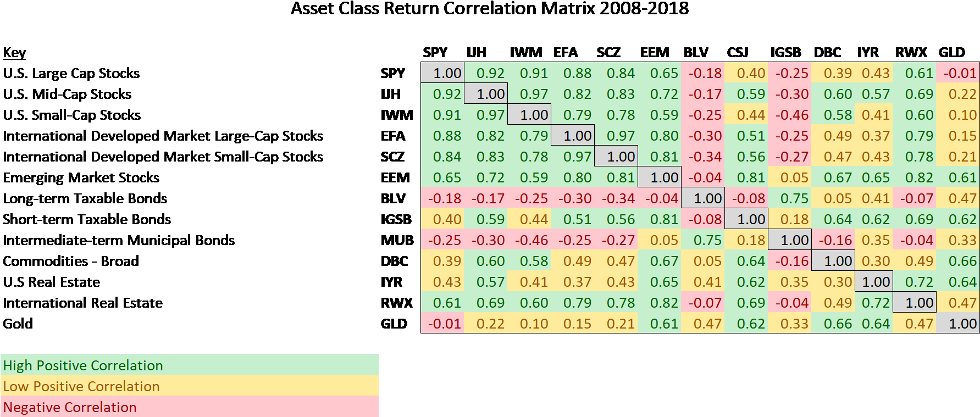Viewport: 980px width, 417px height.
Task: Click the High Positive Correlation legend bar
Action: pos(190,365)
